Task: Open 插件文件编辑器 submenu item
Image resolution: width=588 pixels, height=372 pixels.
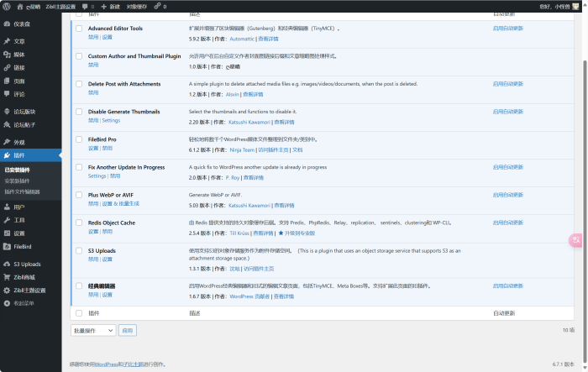Action: (x=22, y=191)
